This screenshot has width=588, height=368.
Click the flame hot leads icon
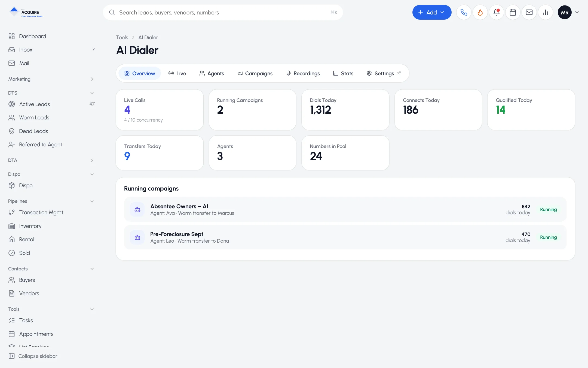(x=480, y=12)
